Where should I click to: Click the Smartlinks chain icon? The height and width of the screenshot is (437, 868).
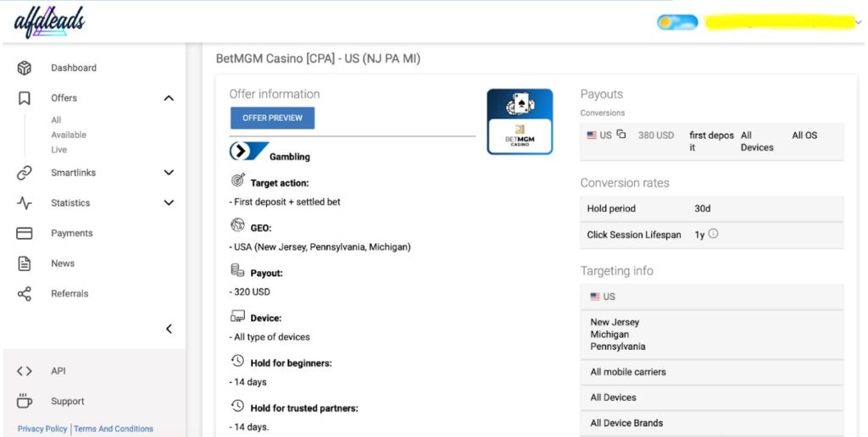(25, 173)
